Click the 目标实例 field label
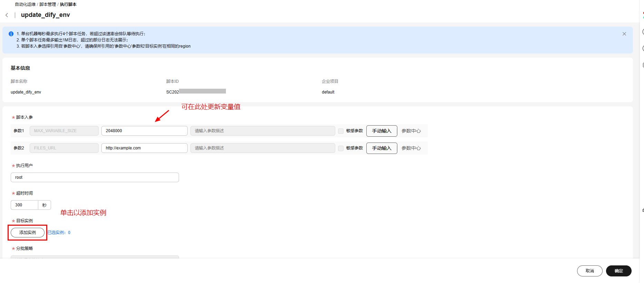 coord(24,221)
